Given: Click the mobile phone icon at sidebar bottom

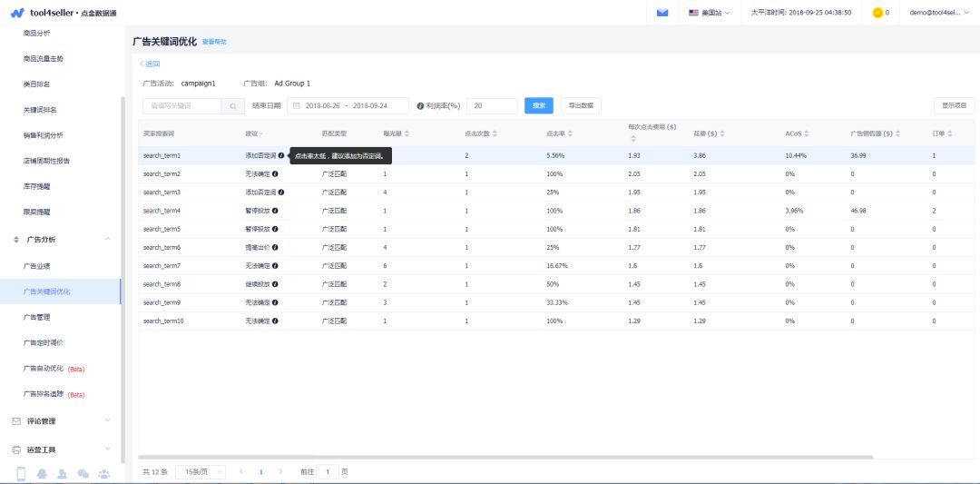Looking at the screenshot, I should click(21, 473).
